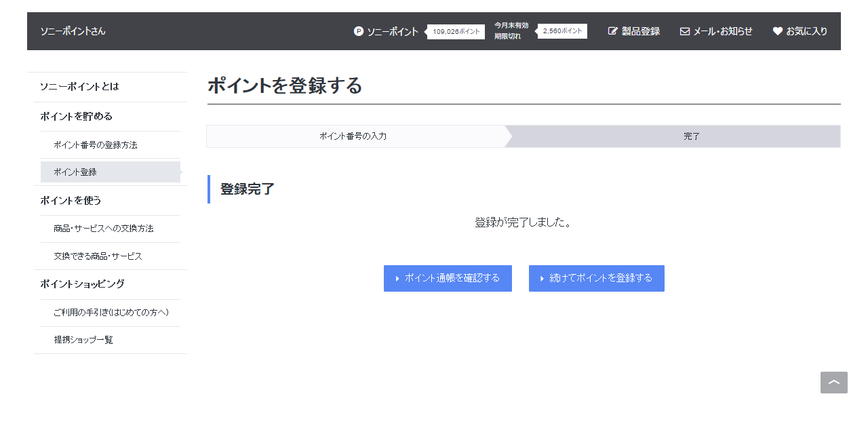Select ポイントショッピング sidebar heading
This screenshot has height=428, width=868.
click(x=82, y=284)
